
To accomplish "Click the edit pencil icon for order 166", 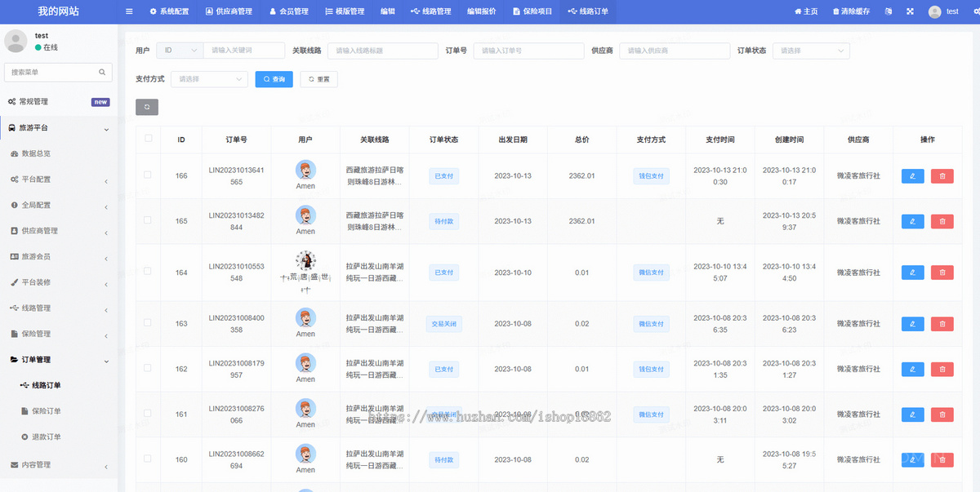I will 912,175.
